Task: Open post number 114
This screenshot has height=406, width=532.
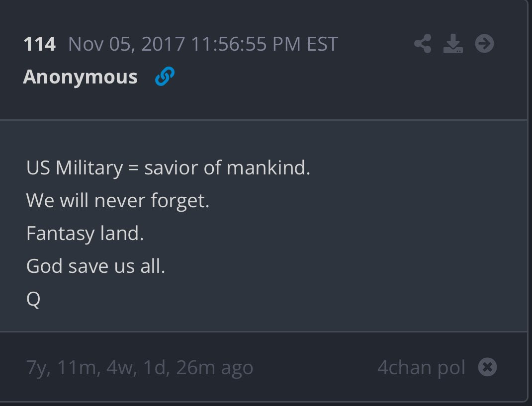Action: tap(39, 44)
